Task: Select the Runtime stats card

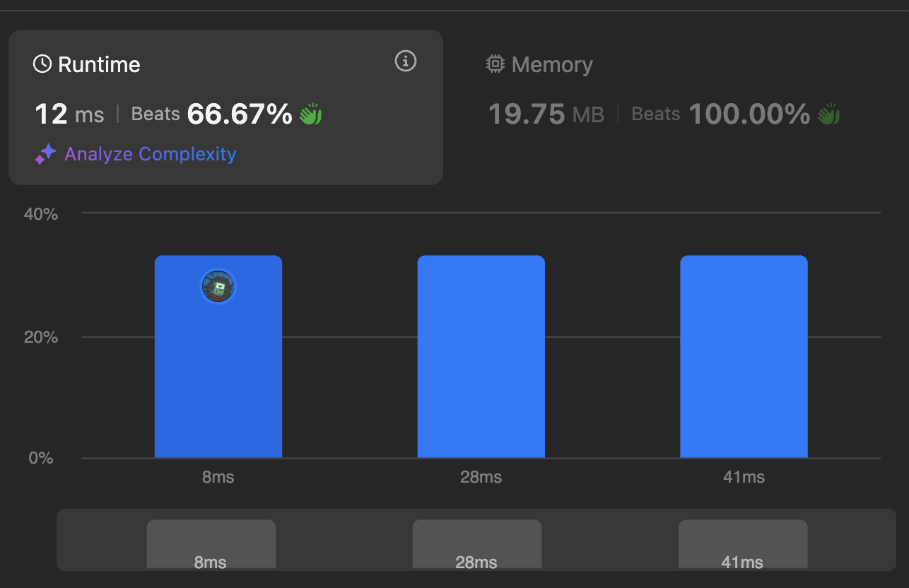Action: coord(225,107)
